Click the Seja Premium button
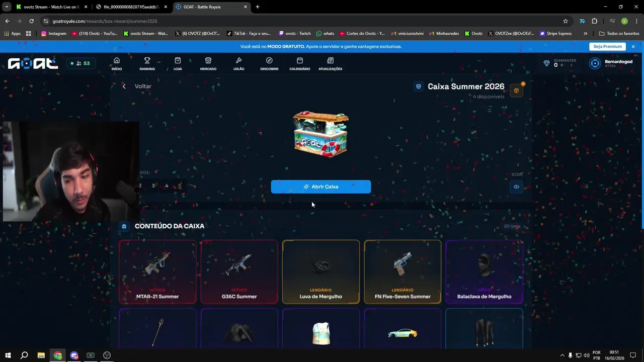 (607, 46)
